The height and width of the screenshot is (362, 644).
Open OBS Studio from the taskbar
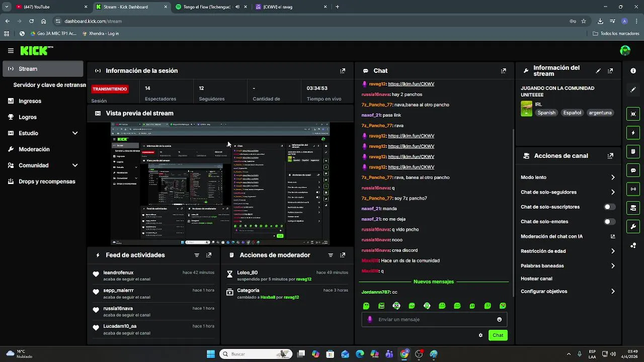tap(419, 354)
